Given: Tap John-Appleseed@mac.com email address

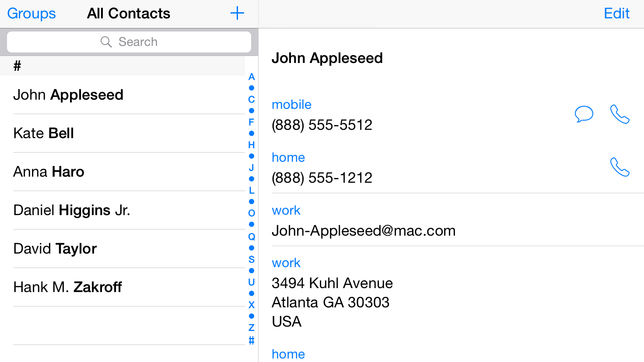Looking at the screenshot, I should click(364, 230).
